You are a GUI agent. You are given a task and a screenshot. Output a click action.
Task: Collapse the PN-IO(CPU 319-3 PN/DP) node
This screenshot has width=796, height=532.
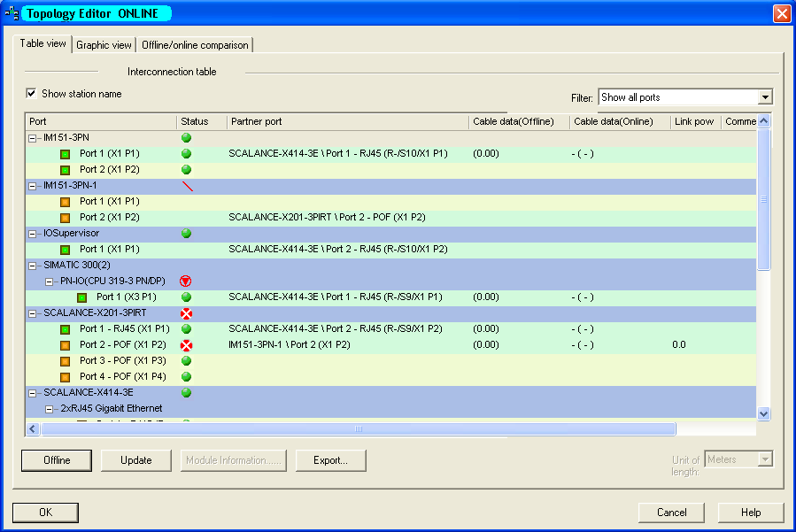tap(49, 281)
